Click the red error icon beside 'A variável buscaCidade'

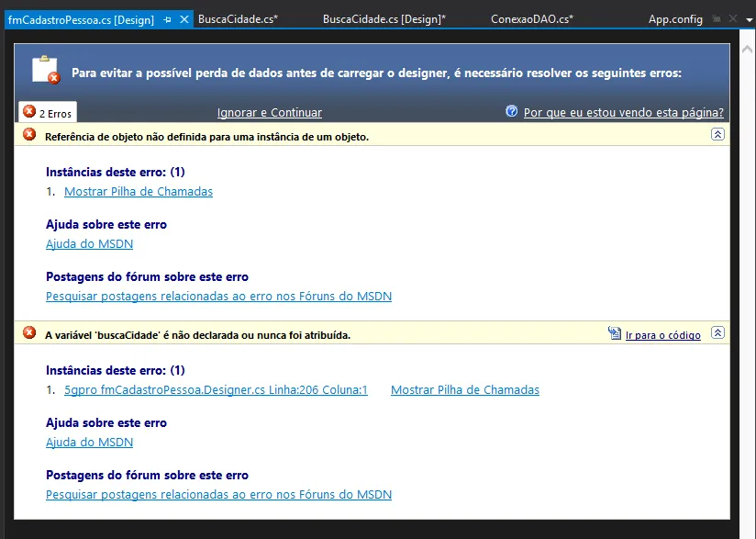tap(28, 333)
